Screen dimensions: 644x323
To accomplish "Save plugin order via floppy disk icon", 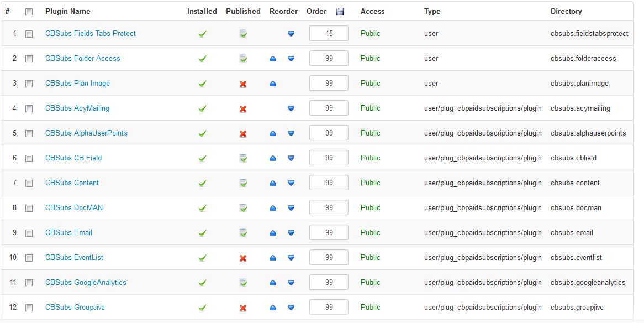I will [x=340, y=12].
